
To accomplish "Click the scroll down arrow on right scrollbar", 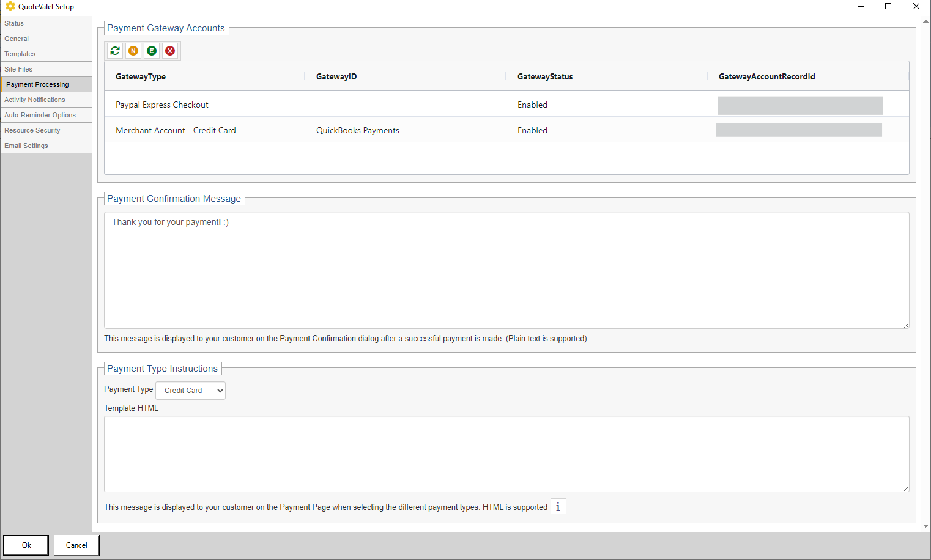I will [925, 526].
